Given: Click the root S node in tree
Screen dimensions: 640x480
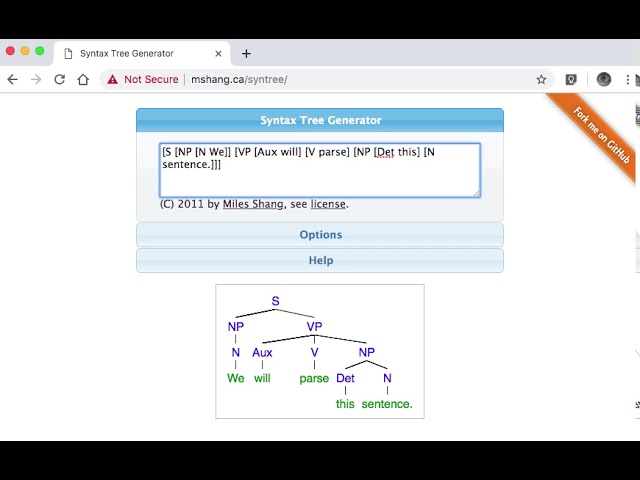Looking at the screenshot, I should (x=276, y=301).
